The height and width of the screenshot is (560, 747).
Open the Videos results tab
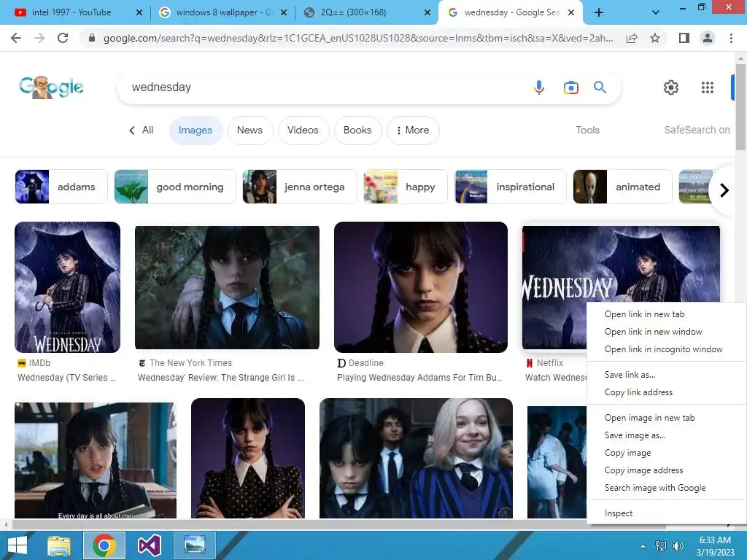(x=303, y=130)
